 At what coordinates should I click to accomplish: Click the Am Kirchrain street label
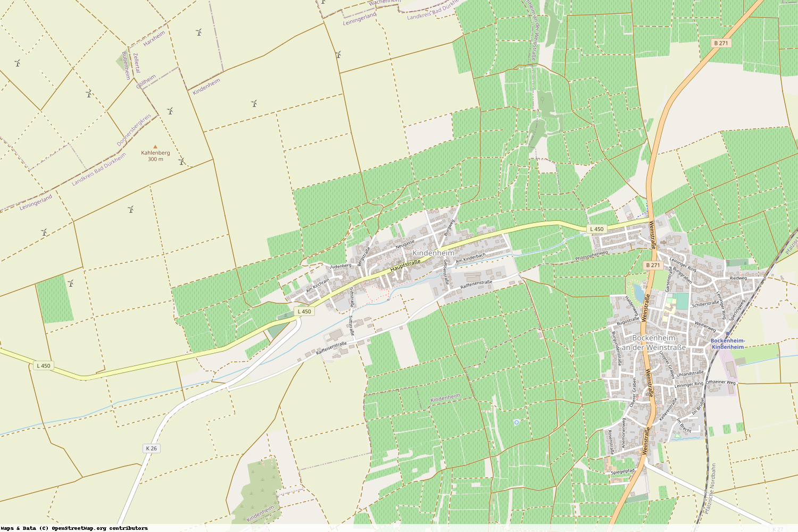(318, 286)
